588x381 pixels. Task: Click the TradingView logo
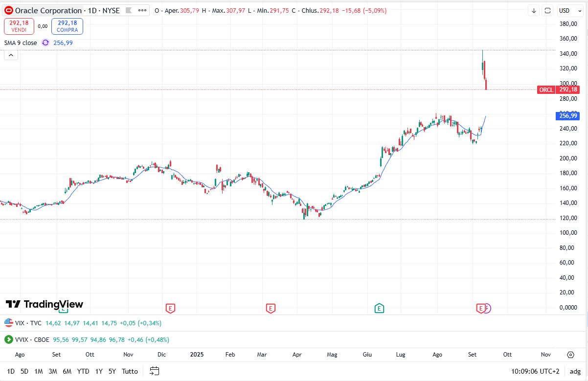click(x=45, y=304)
